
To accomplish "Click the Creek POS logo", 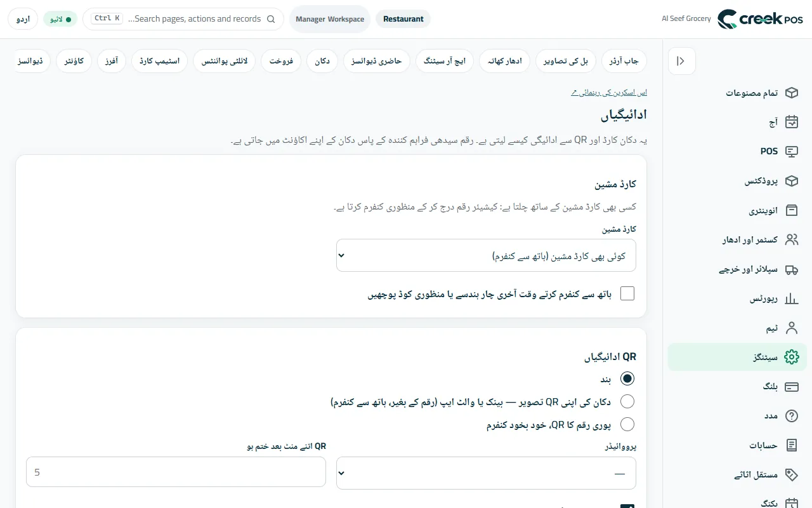I will (759, 19).
